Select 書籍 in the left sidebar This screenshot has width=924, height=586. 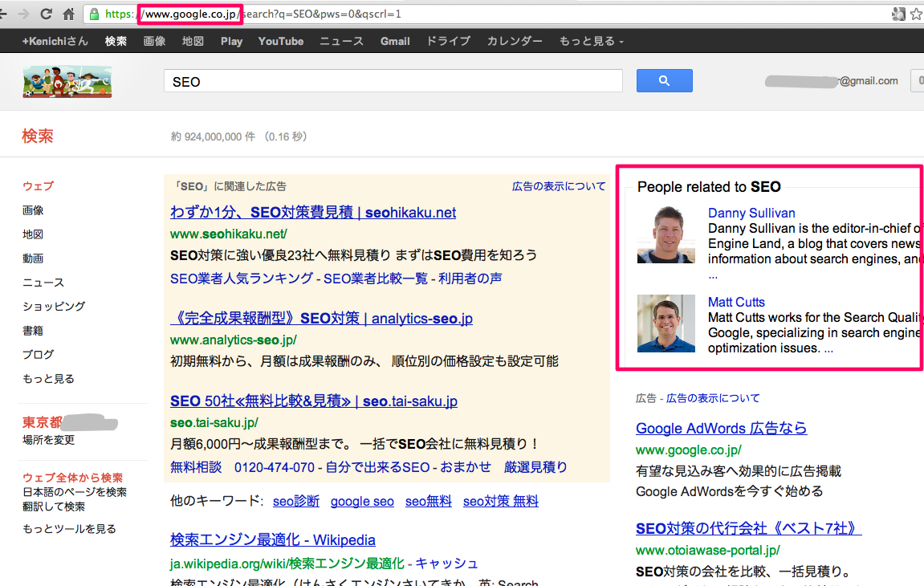click(x=33, y=331)
